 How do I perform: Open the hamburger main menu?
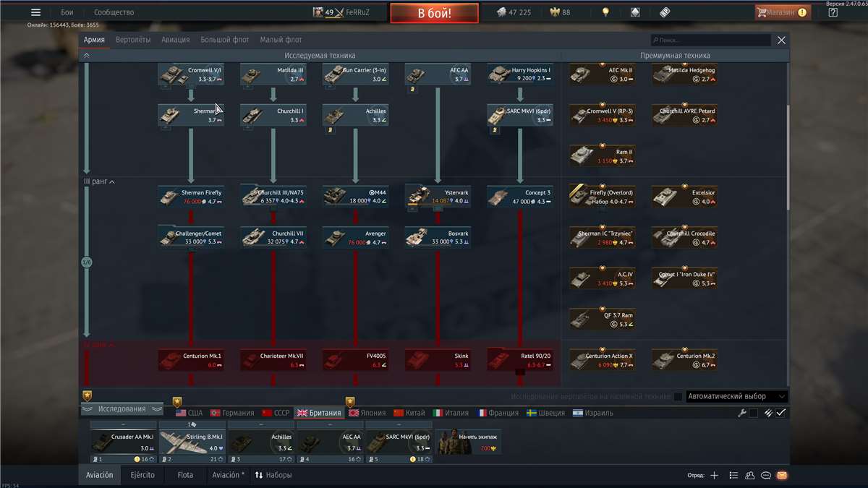[x=36, y=12]
